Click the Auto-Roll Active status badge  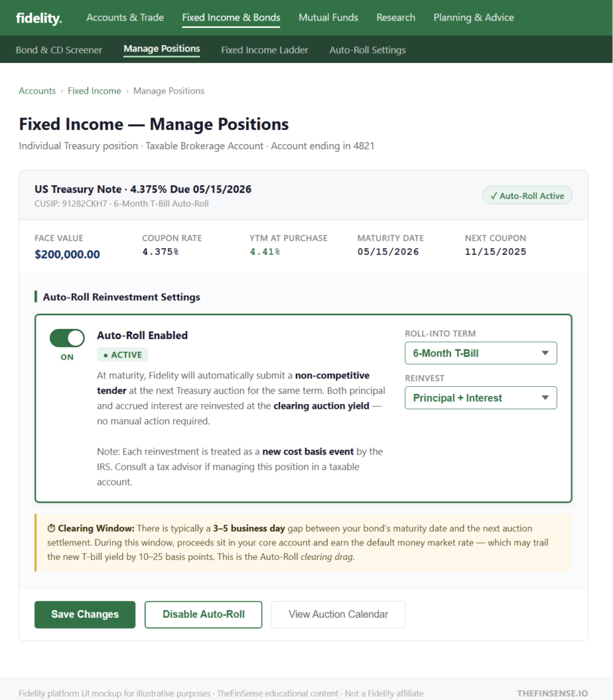[527, 195]
